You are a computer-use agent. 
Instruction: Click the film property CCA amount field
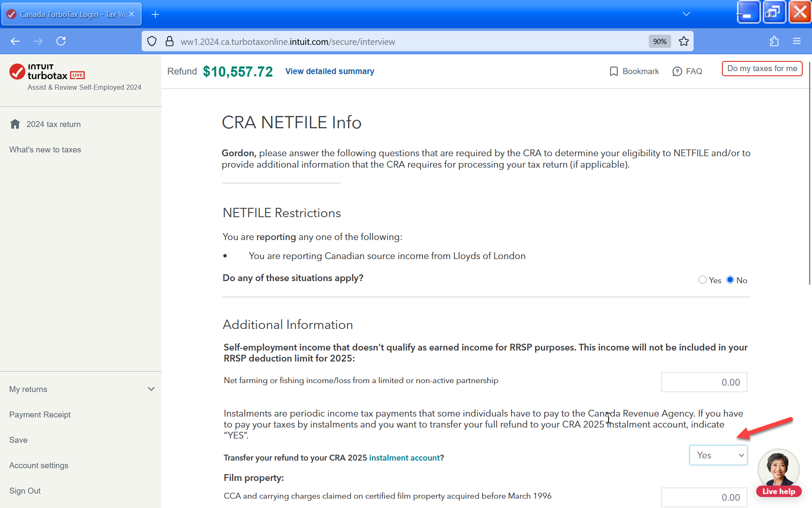click(704, 497)
